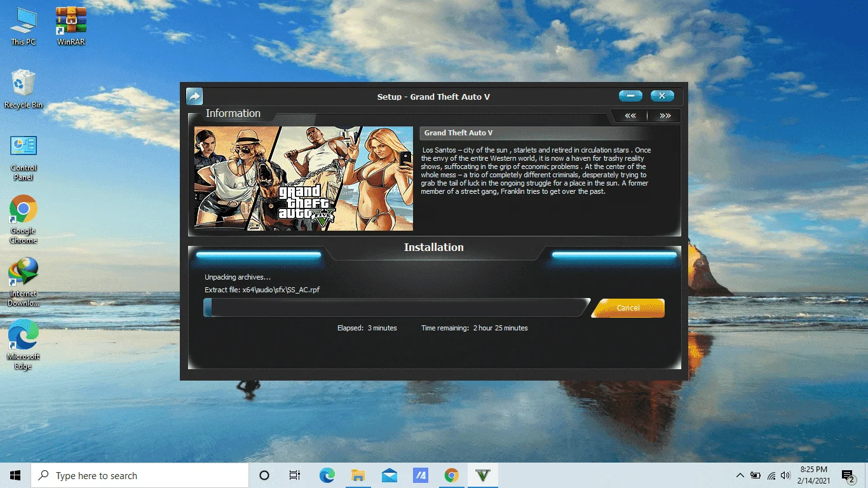Open Mail app from the taskbar
This screenshot has width=868, height=488.
(x=389, y=475)
